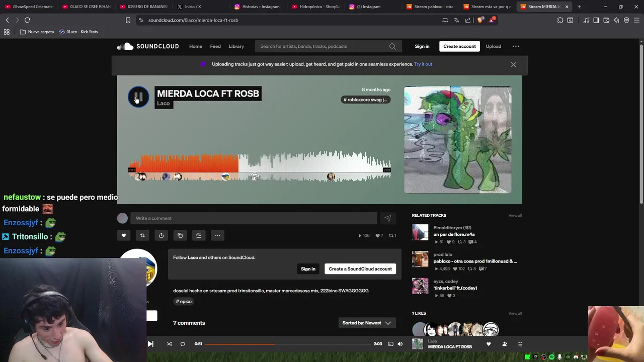This screenshot has width=644, height=362.
Task: Follow artist icon in bottom player
Action: point(505,344)
